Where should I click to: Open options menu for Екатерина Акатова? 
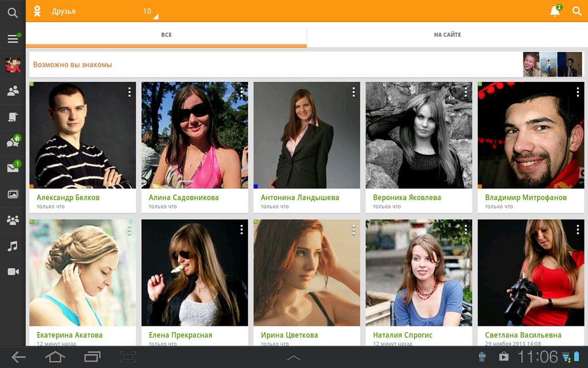click(x=129, y=230)
